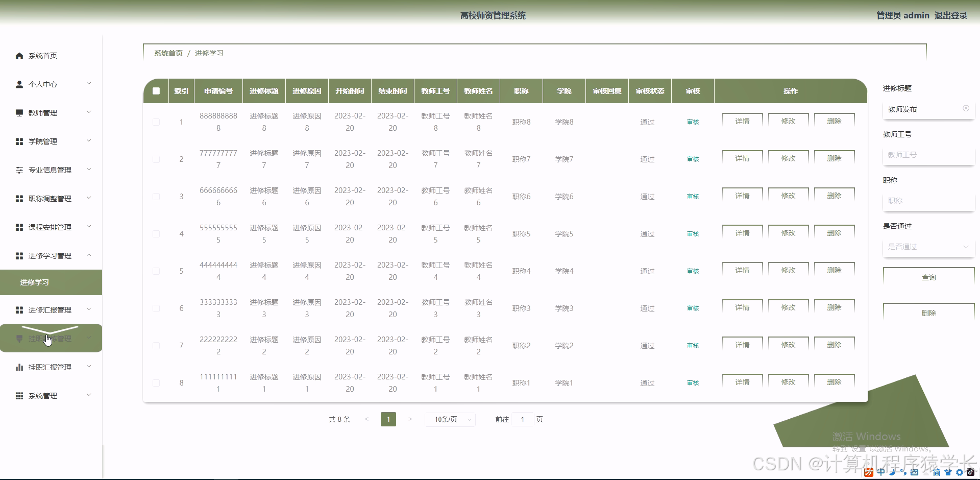
Task: Click 退出登录 at top right
Action: 950,15
